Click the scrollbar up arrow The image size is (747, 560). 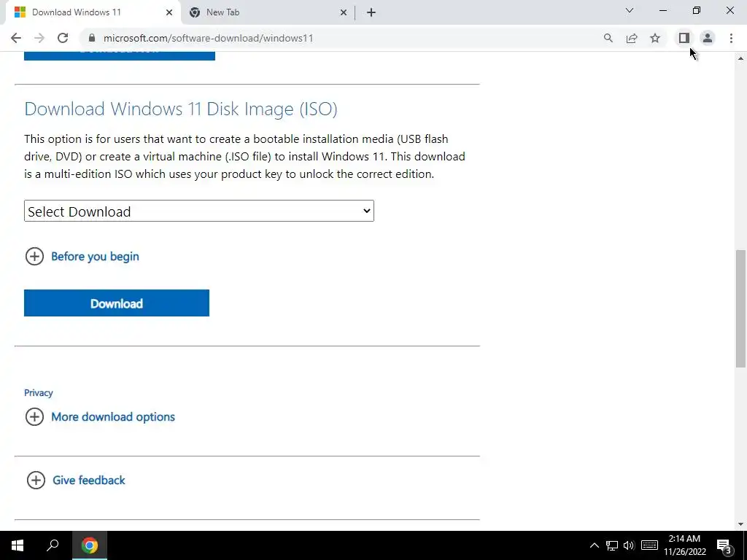[x=740, y=58]
